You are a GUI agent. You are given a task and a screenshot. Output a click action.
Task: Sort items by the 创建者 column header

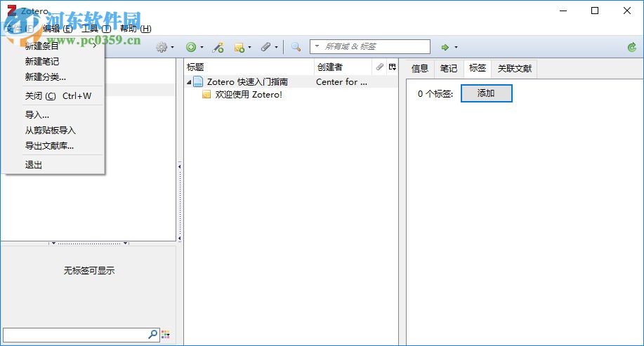click(x=343, y=67)
